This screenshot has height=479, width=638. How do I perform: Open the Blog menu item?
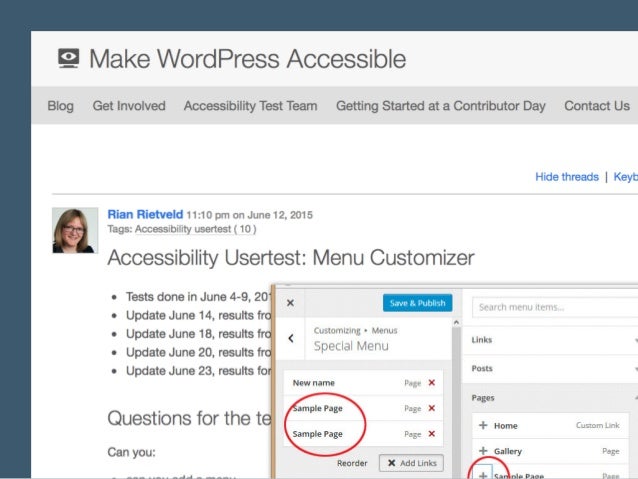(61, 106)
